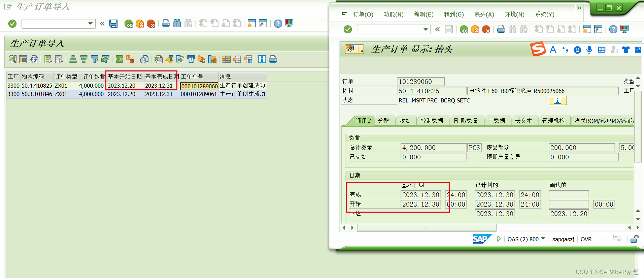Click the ALV blue information icon
644x278 pixels.
[262, 60]
